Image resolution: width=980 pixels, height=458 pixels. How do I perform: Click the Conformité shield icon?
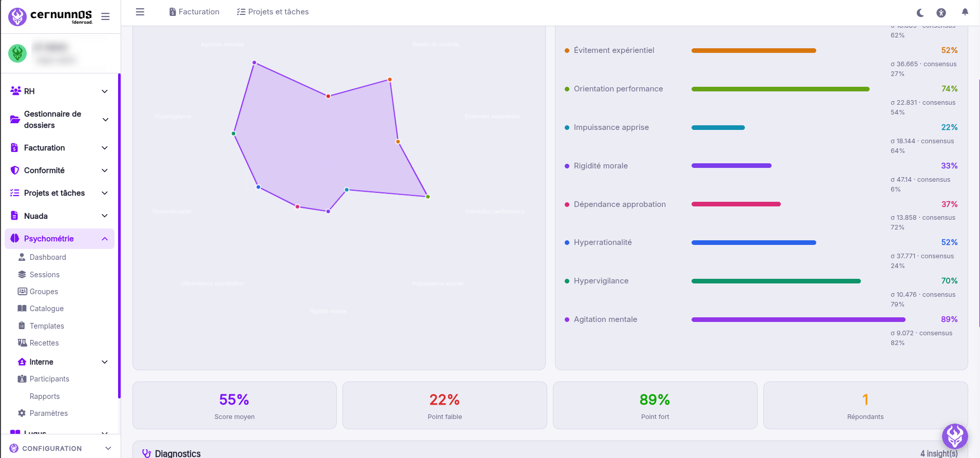pos(15,170)
